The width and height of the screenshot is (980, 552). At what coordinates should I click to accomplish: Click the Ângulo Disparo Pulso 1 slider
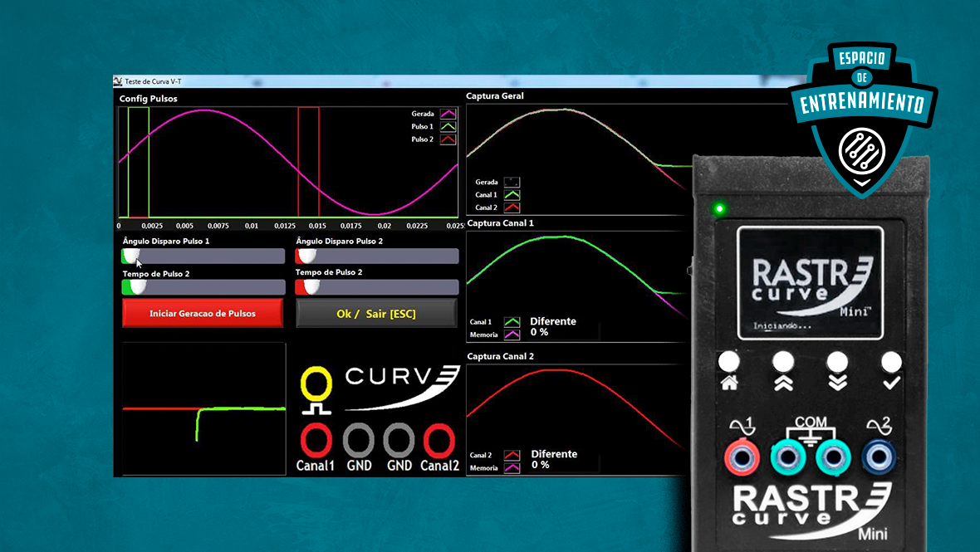203,256
